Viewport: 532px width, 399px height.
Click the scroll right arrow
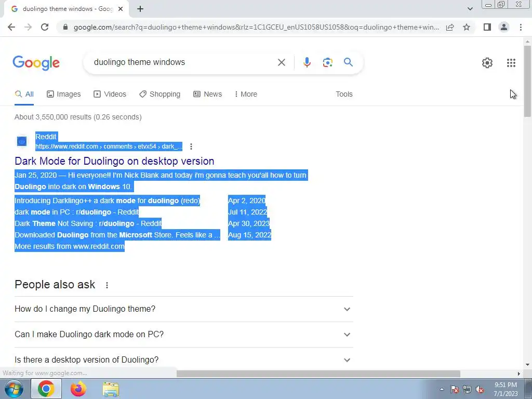(519, 374)
